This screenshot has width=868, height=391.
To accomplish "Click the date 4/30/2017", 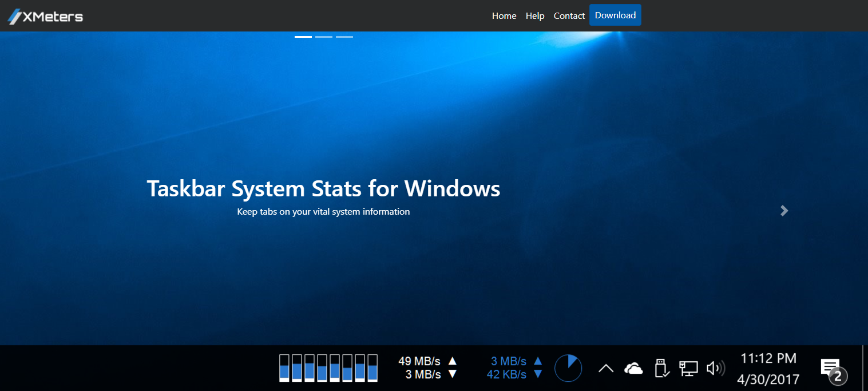I will coord(768,379).
